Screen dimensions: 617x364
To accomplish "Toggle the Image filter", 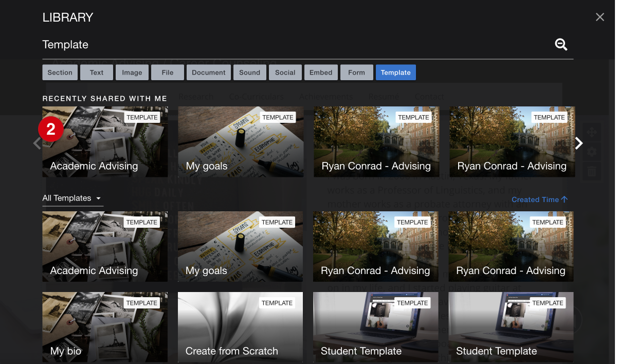I will [132, 72].
